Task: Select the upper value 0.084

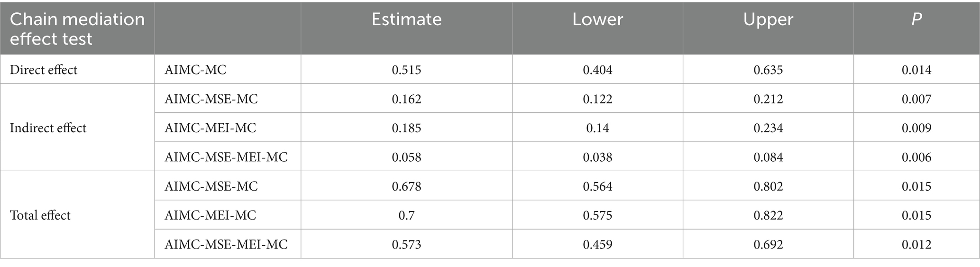Action: tap(768, 157)
